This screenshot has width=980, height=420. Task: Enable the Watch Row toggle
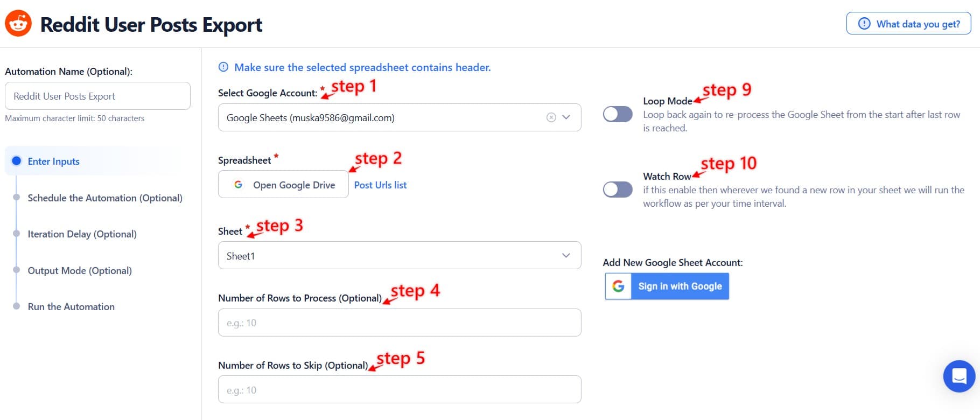(x=617, y=190)
